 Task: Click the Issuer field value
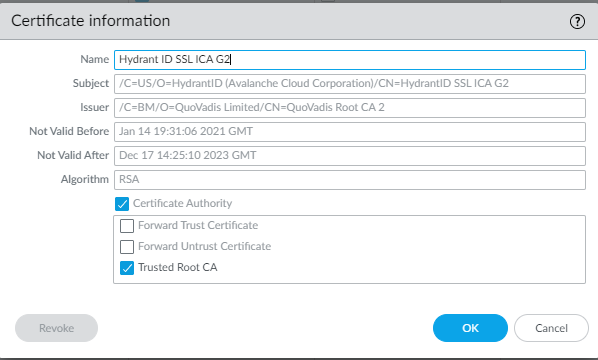[350, 108]
